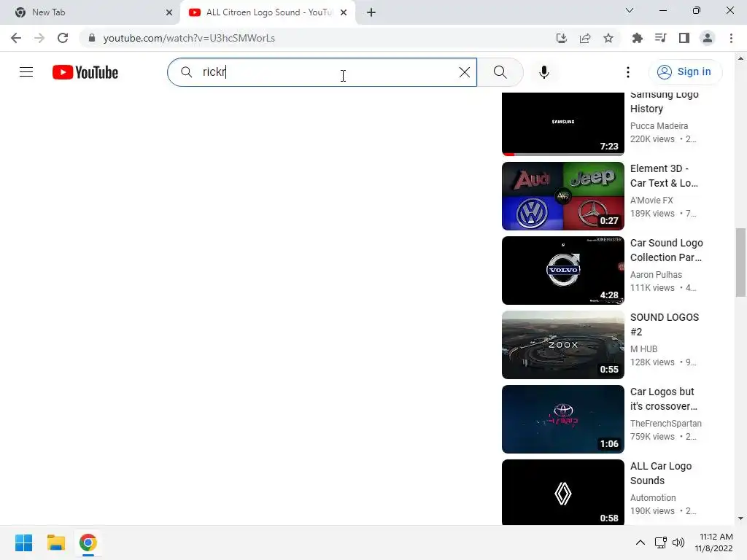The height and width of the screenshot is (560, 747).
Task: Close the ALL Citroen Logo Sound tab
Action: click(x=344, y=12)
